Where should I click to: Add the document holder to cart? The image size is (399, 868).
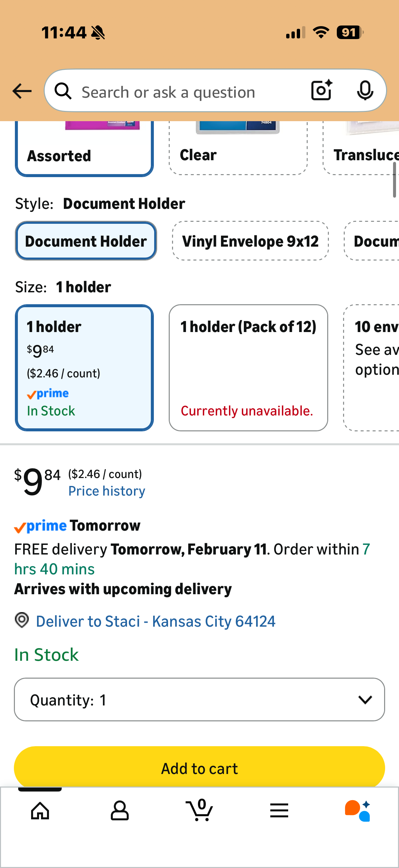coord(199,768)
